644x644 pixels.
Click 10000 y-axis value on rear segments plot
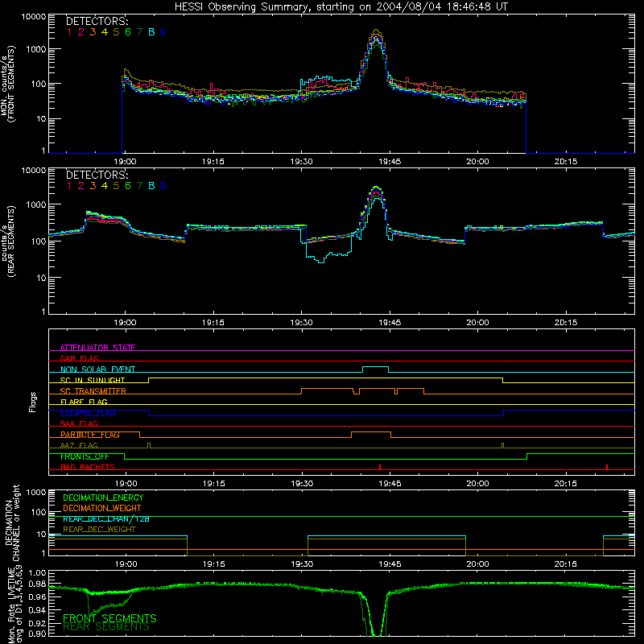pyautogui.click(x=34, y=170)
